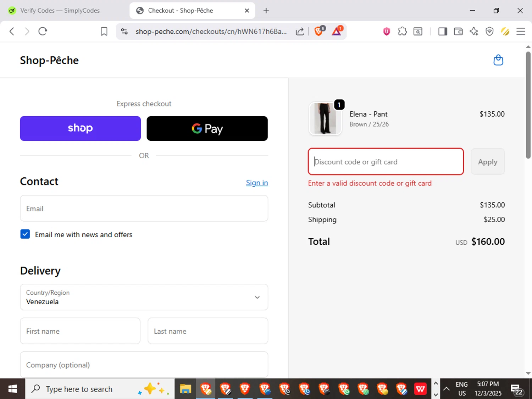Open the taskbar clock and date
532x399 pixels.
coord(488,389)
